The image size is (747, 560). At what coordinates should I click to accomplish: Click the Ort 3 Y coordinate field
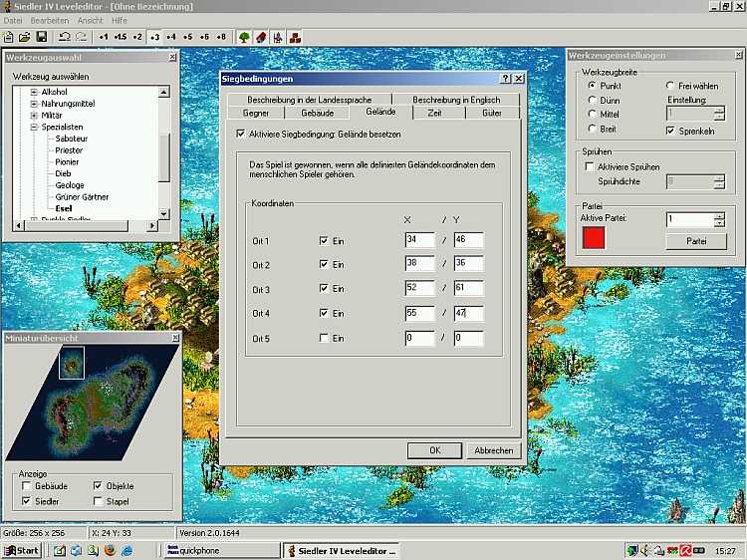(469, 288)
